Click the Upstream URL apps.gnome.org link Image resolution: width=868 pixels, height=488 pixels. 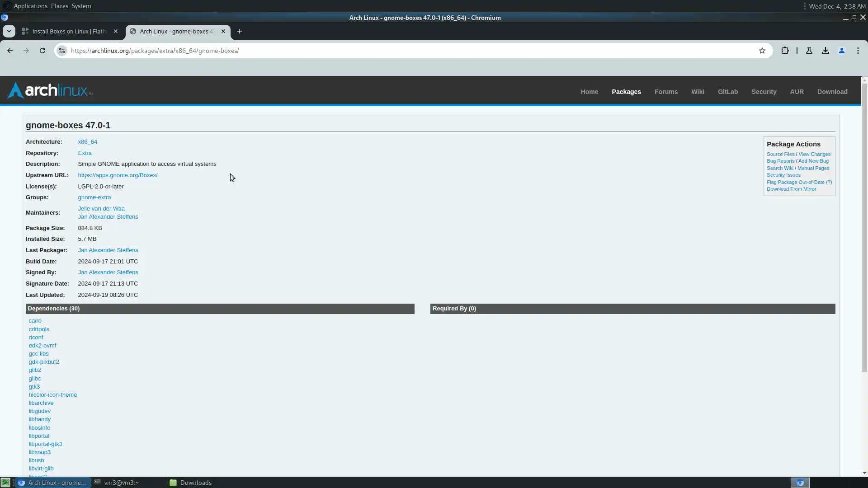tap(118, 175)
